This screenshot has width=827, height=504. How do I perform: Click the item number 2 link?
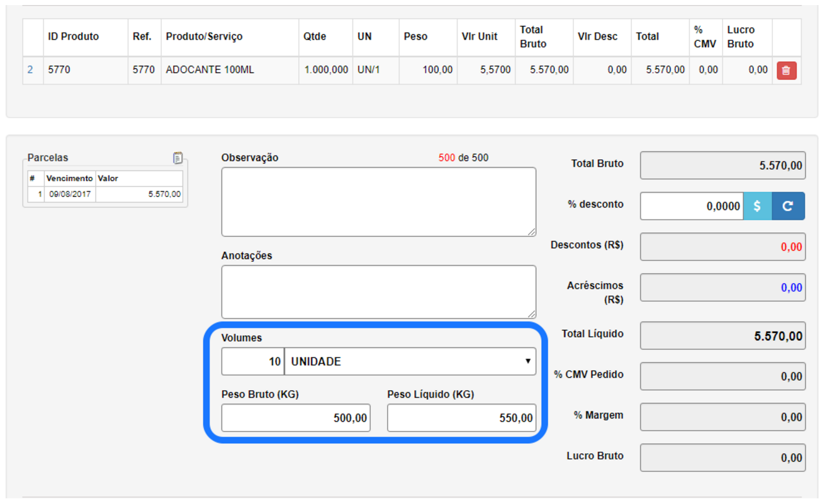(x=30, y=70)
